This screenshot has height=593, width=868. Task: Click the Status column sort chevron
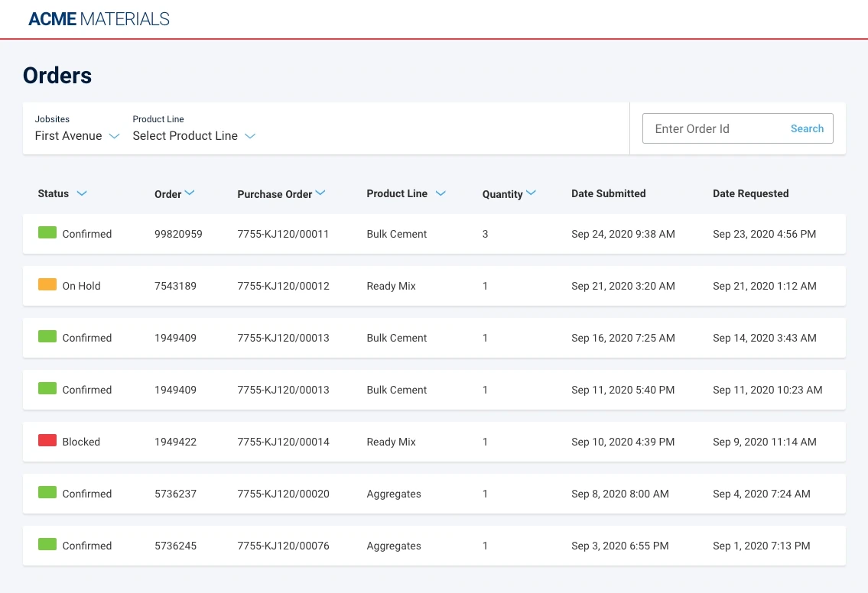coord(81,193)
